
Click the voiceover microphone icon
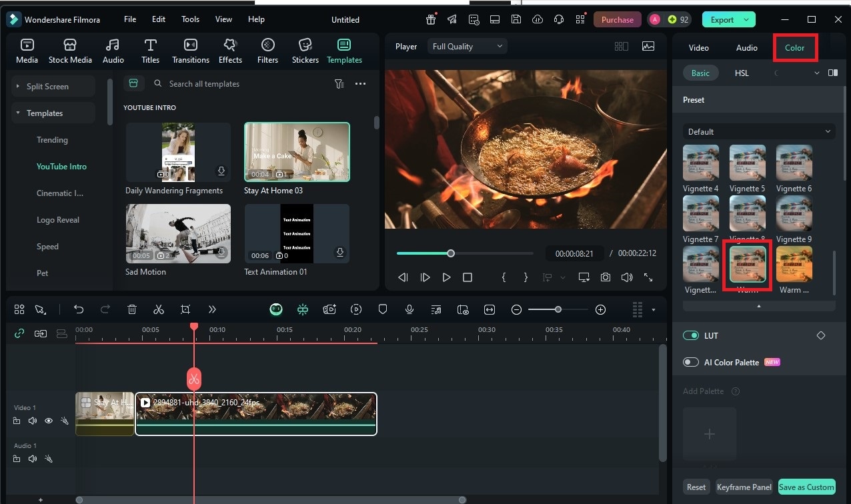point(409,309)
